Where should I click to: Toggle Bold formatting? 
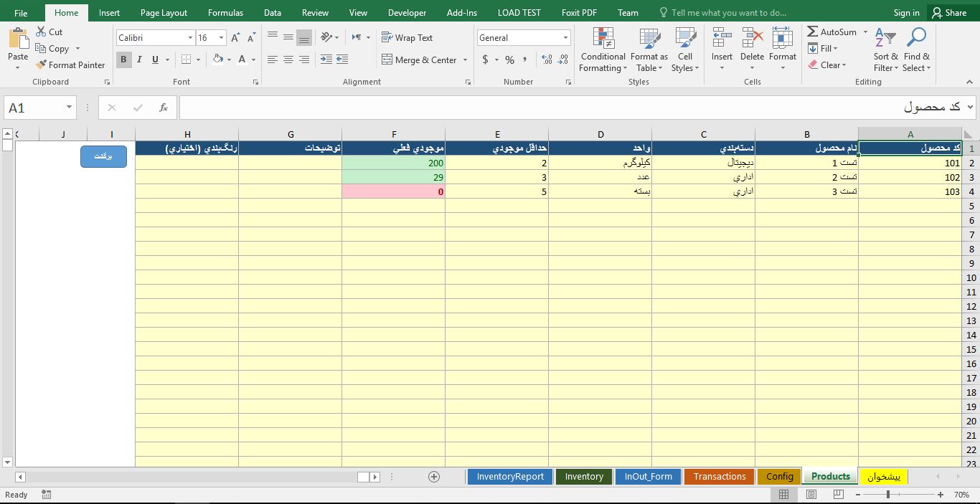[123, 60]
